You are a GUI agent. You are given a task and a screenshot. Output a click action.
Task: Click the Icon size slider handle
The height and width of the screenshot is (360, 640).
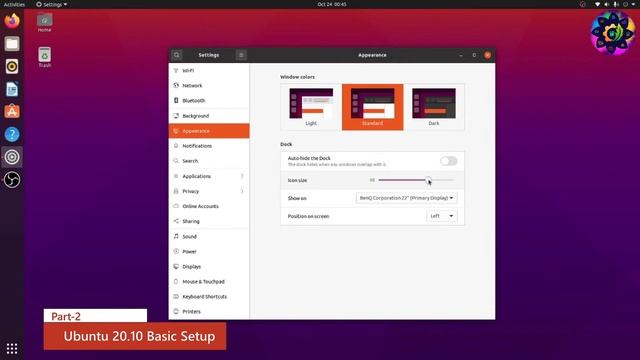point(428,180)
